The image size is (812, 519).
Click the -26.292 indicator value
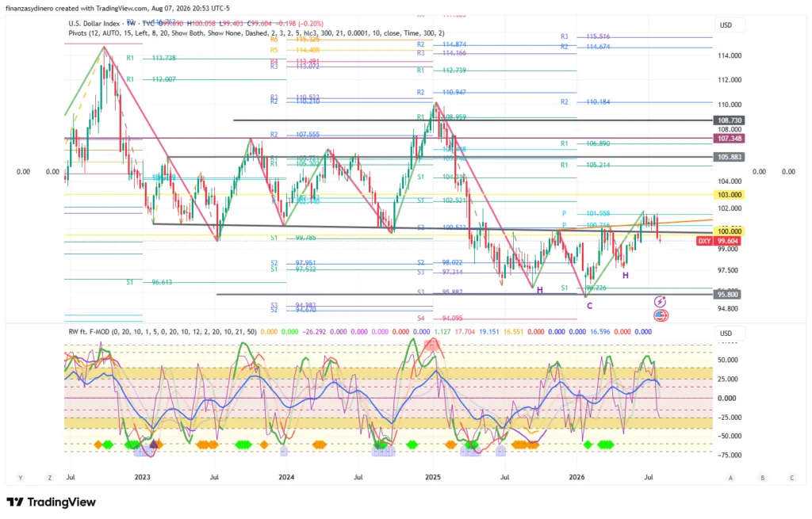(x=313, y=332)
